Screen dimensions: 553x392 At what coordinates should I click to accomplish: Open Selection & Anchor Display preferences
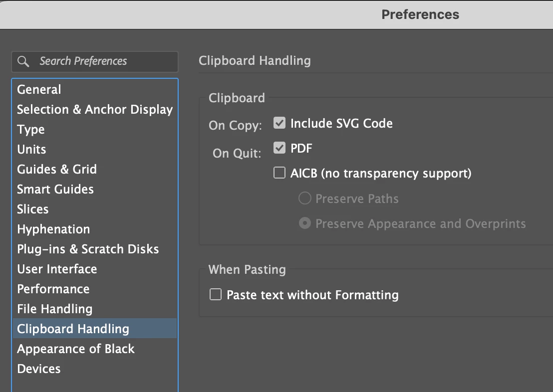tap(95, 110)
